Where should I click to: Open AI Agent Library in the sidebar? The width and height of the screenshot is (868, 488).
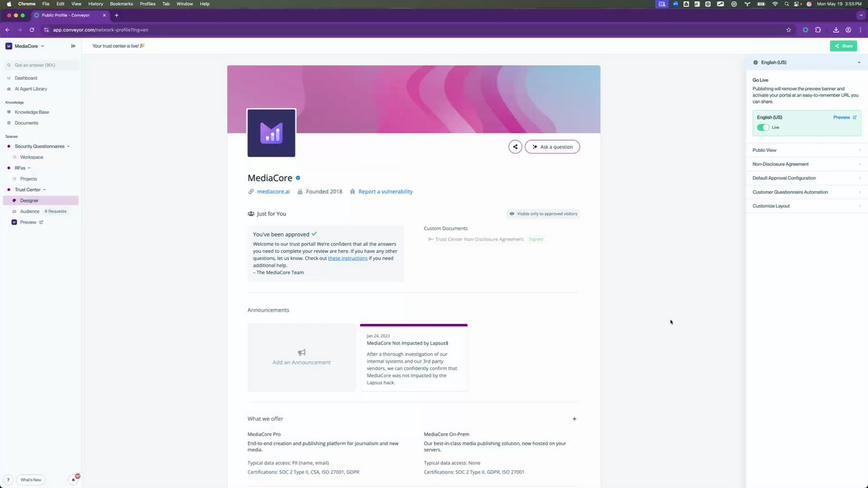(31, 89)
